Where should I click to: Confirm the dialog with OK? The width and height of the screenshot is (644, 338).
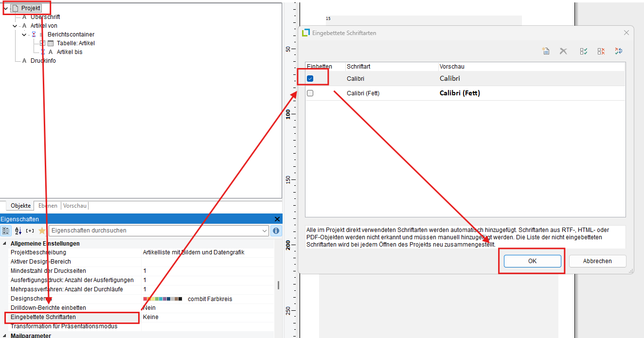(x=532, y=261)
